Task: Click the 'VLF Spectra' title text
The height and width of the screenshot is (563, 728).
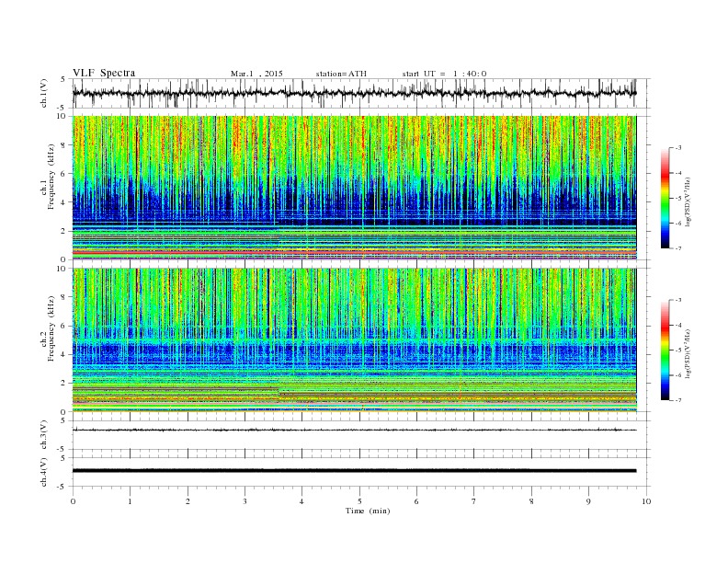Action: point(104,73)
